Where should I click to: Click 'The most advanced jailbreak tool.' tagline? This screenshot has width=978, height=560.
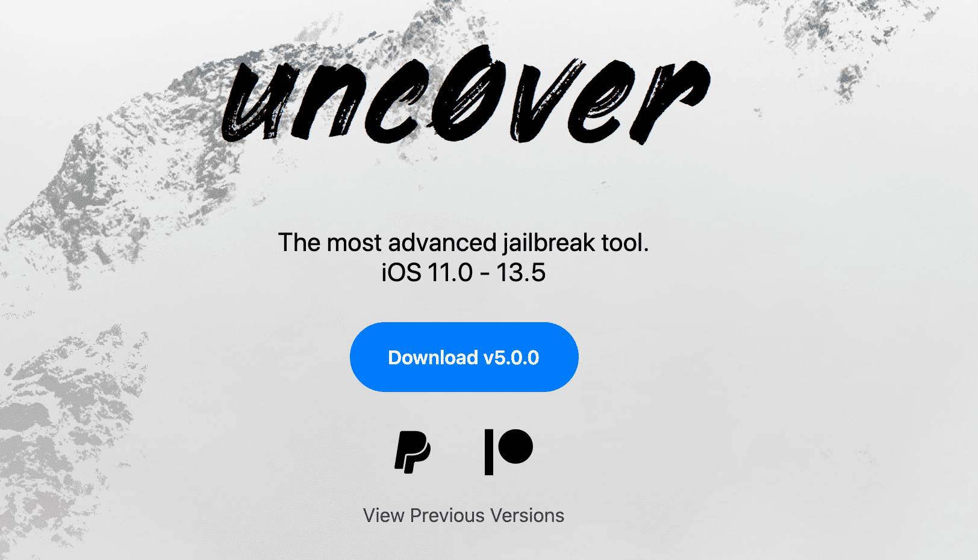click(x=463, y=243)
